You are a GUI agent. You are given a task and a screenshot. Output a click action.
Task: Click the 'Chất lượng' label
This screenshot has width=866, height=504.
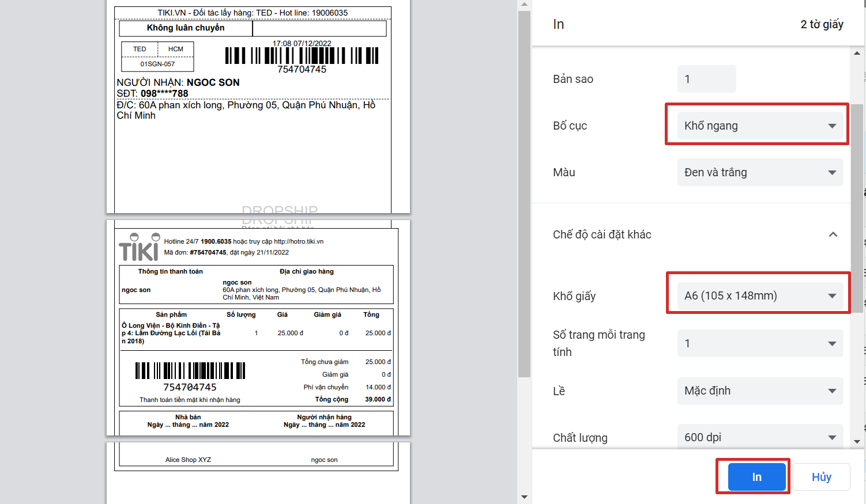point(580,438)
